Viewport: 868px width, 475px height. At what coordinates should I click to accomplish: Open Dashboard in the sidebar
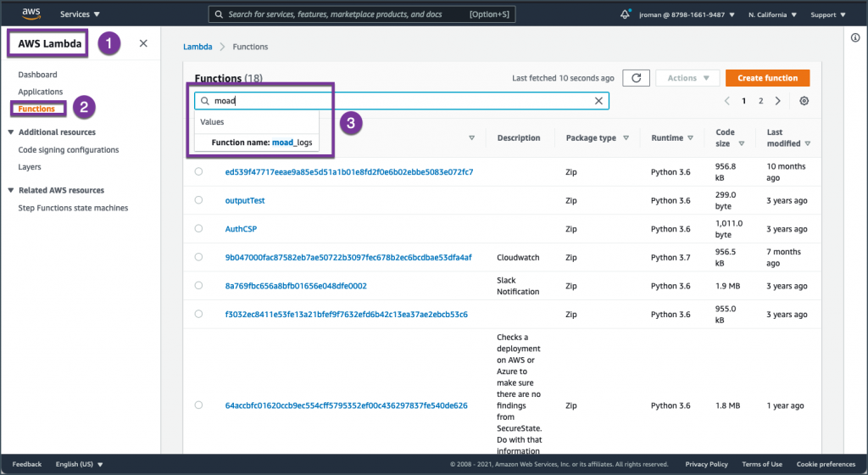tap(37, 75)
